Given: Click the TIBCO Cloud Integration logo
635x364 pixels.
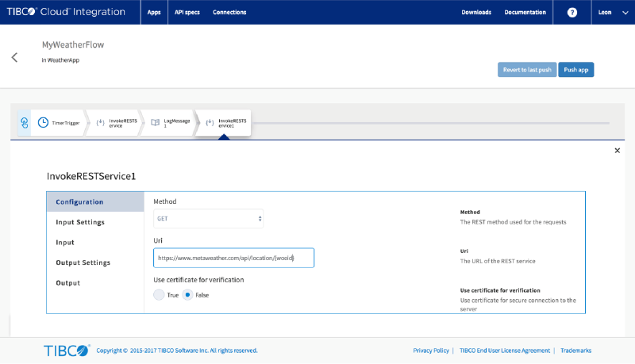Looking at the screenshot, I should pos(66,12).
